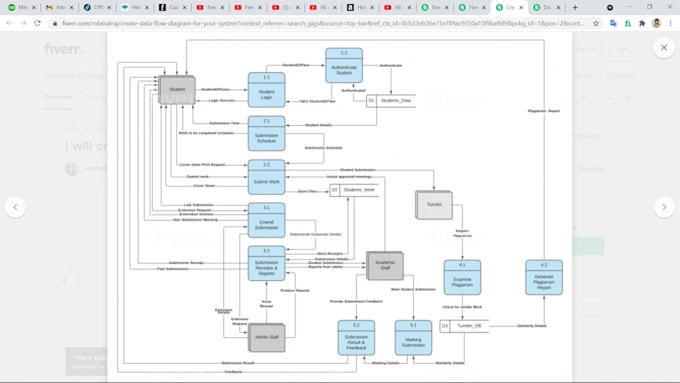
Task: Click 'Authenticate Student' process 1.2
Action: pyautogui.click(x=344, y=65)
